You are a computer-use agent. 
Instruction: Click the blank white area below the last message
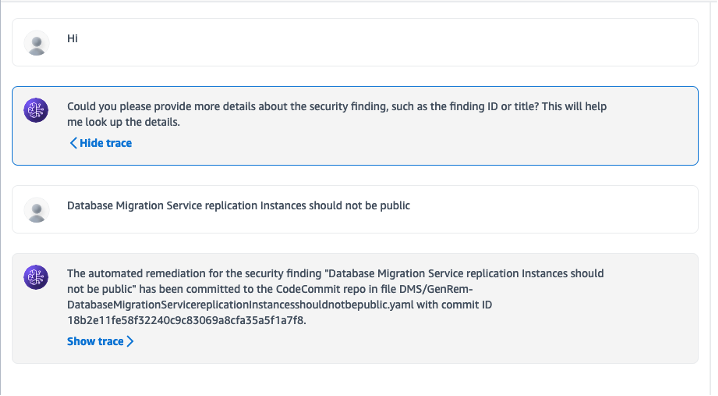pos(355,380)
